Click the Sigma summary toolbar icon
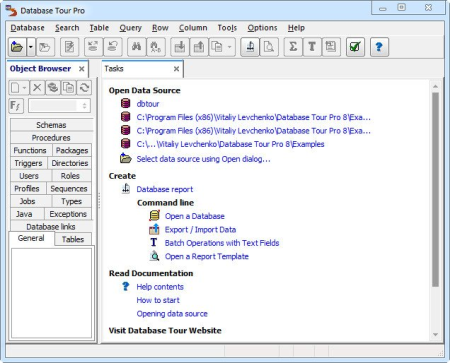 pos(293,47)
